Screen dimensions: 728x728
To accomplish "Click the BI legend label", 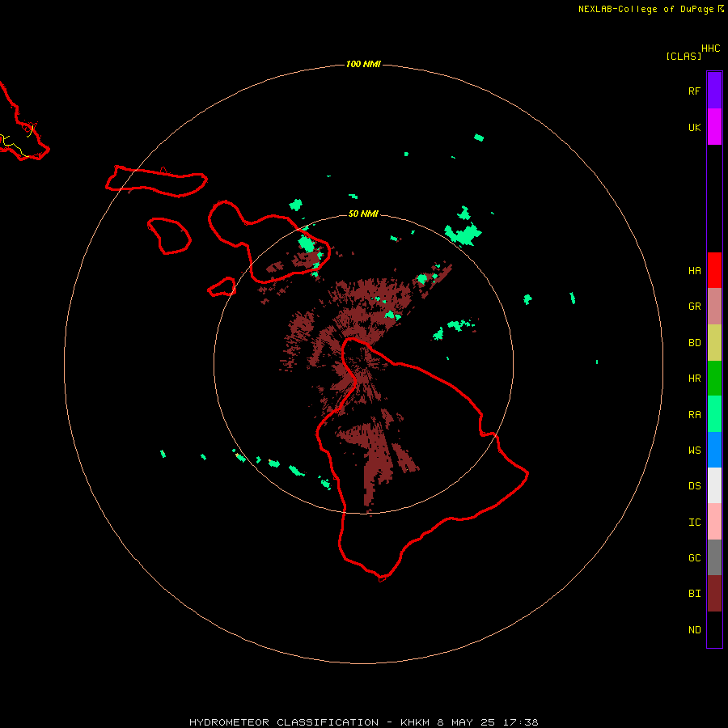I will 694,594.
